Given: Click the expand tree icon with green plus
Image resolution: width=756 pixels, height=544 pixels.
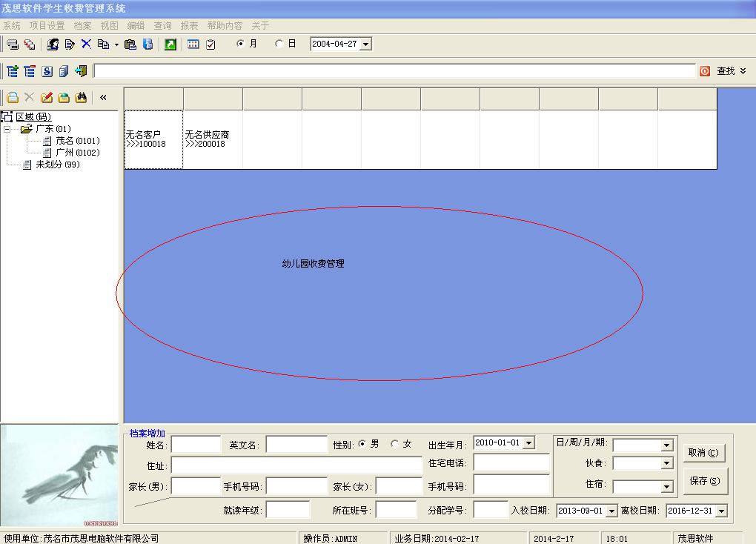Looking at the screenshot, I should [x=13, y=71].
